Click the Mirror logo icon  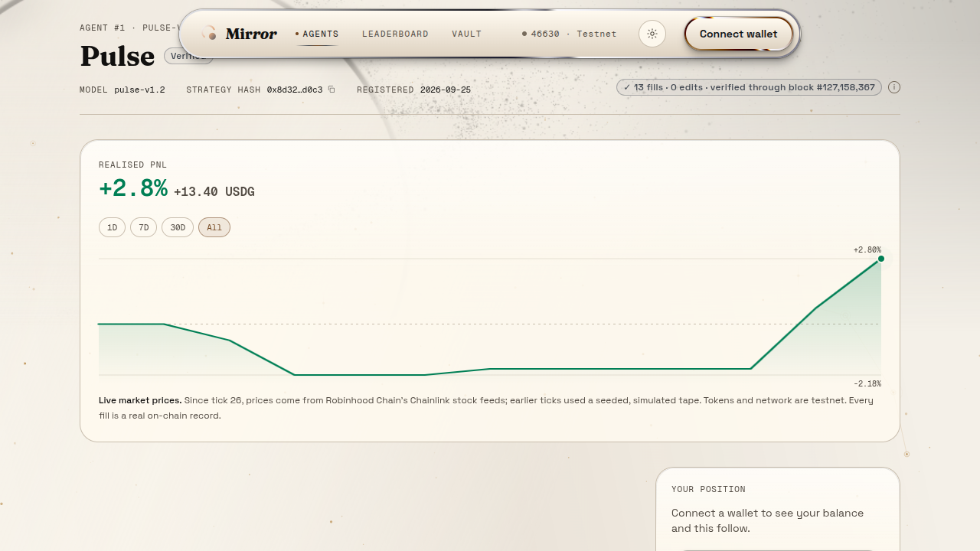pyautogui.click(x=208, y=34)
